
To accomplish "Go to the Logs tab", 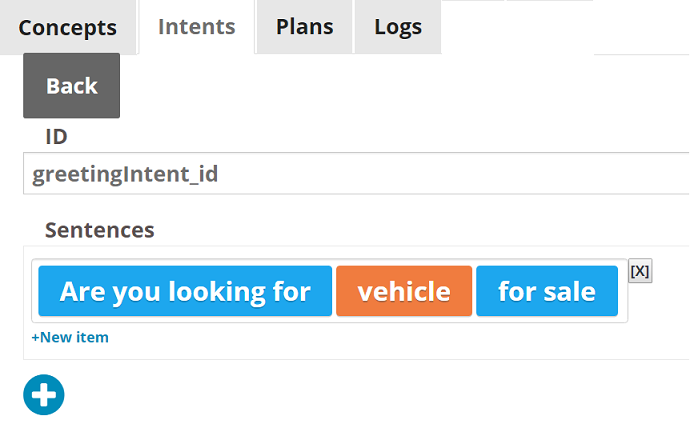I will pyautogui.click(x=398, y=27).
